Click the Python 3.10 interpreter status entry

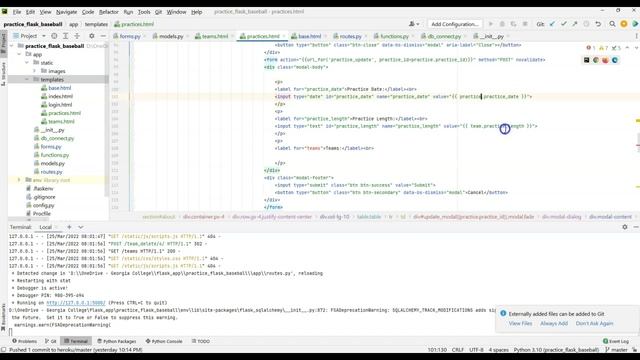pos(556,350)
